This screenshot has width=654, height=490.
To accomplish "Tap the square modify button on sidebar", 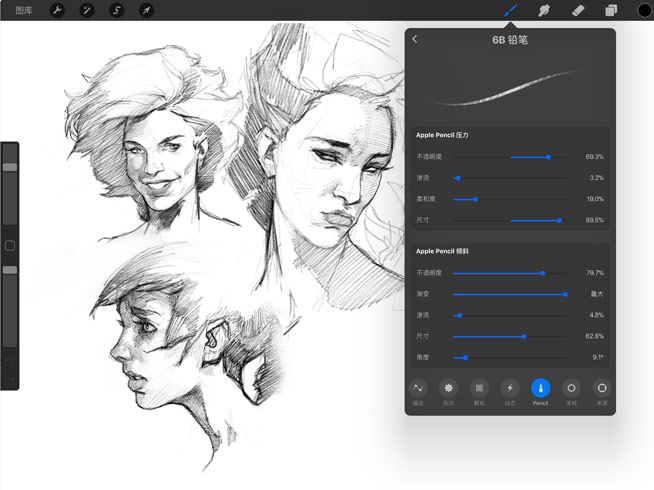I will 10,245.
